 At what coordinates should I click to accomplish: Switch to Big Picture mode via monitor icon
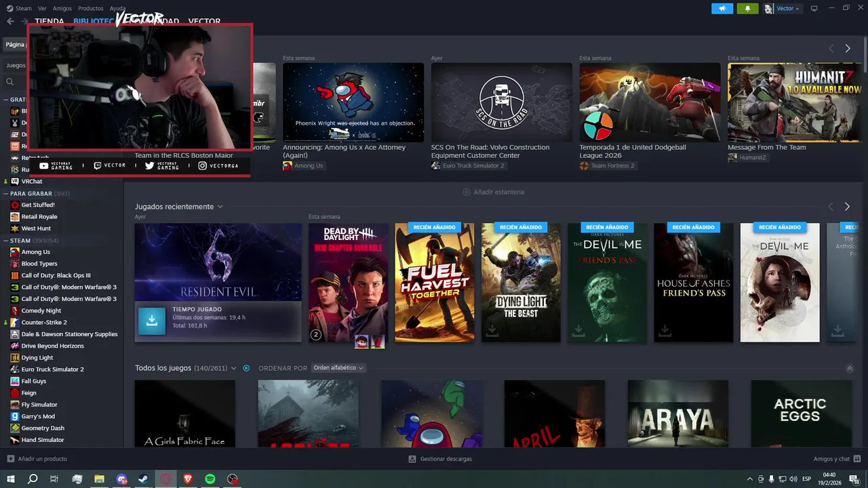coord(814,8)
